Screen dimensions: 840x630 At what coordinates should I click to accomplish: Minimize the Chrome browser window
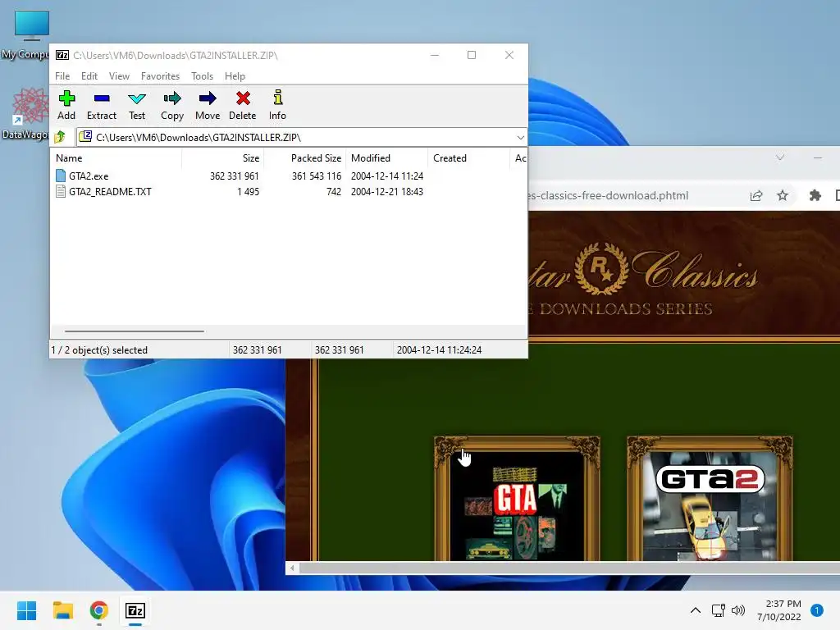[x=818, y=157]
